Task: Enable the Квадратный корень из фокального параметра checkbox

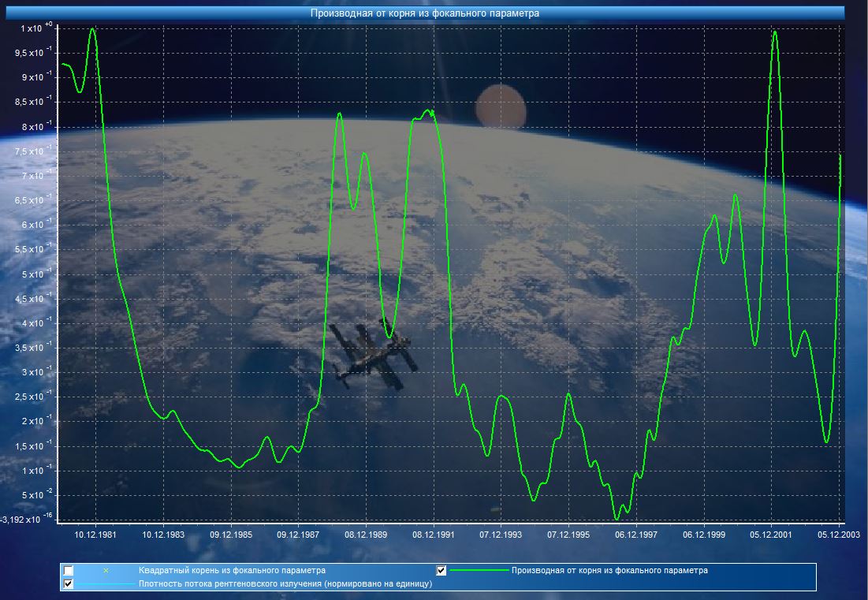Action: (68, 571)
